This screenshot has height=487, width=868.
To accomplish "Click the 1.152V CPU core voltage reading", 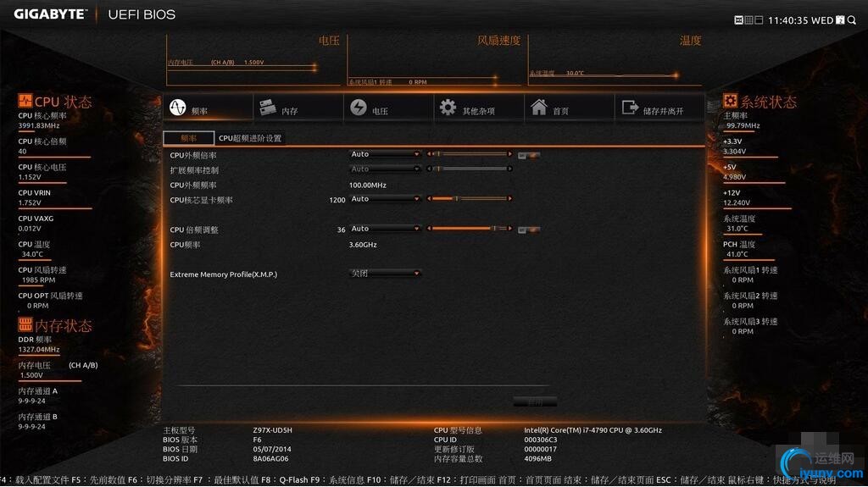I will pos(30,177).
